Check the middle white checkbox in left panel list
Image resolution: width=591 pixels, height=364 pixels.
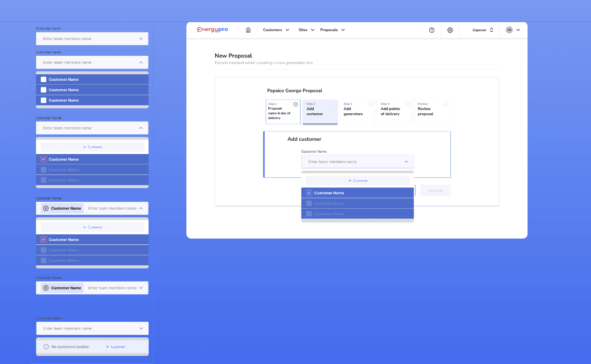[x=43, y=90]
